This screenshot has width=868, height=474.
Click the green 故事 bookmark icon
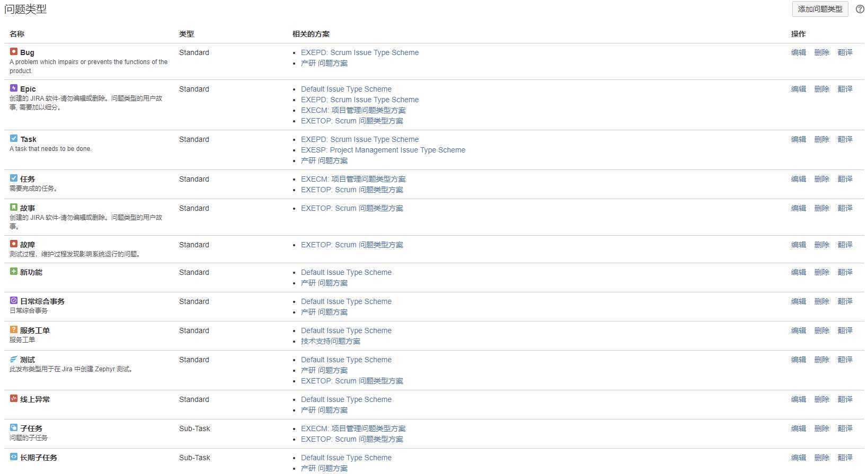point(14,208)
